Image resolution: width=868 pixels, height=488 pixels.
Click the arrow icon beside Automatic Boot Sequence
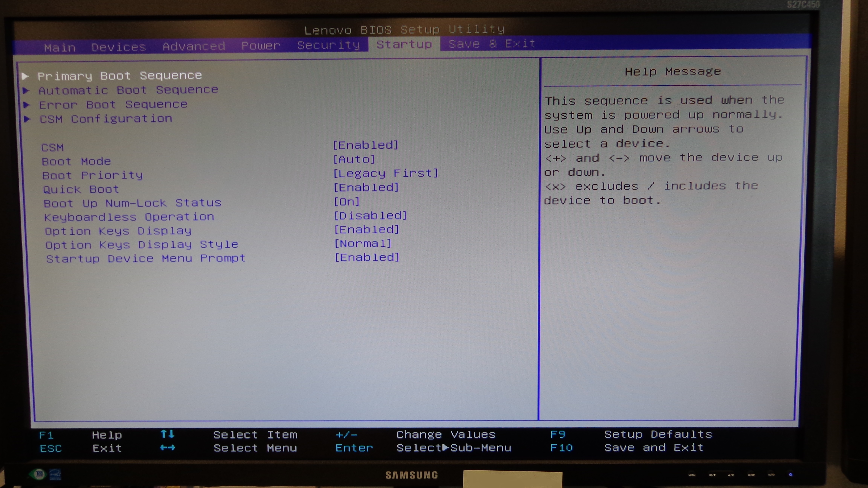pyautogui.click(x=26, y=90)
